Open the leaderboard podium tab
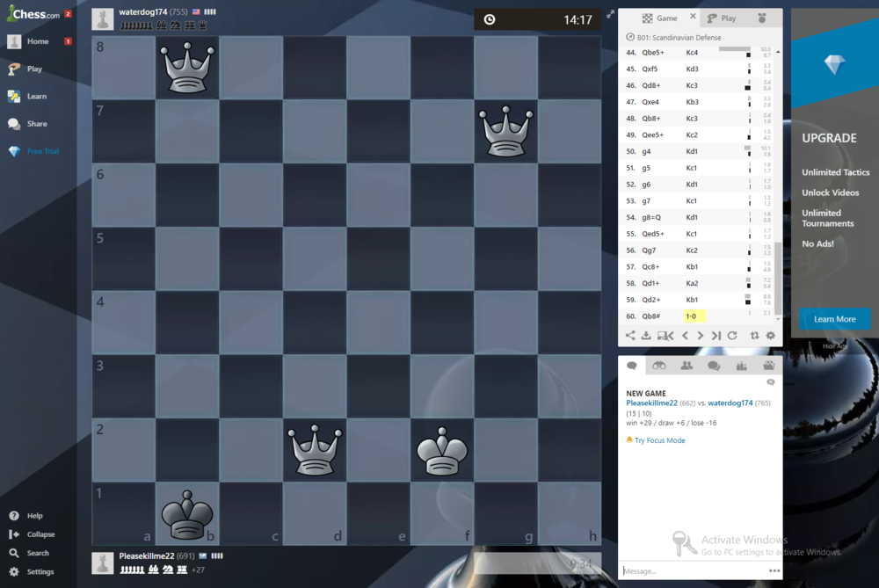The image size is (879, 588). click(x=741, y=366)
